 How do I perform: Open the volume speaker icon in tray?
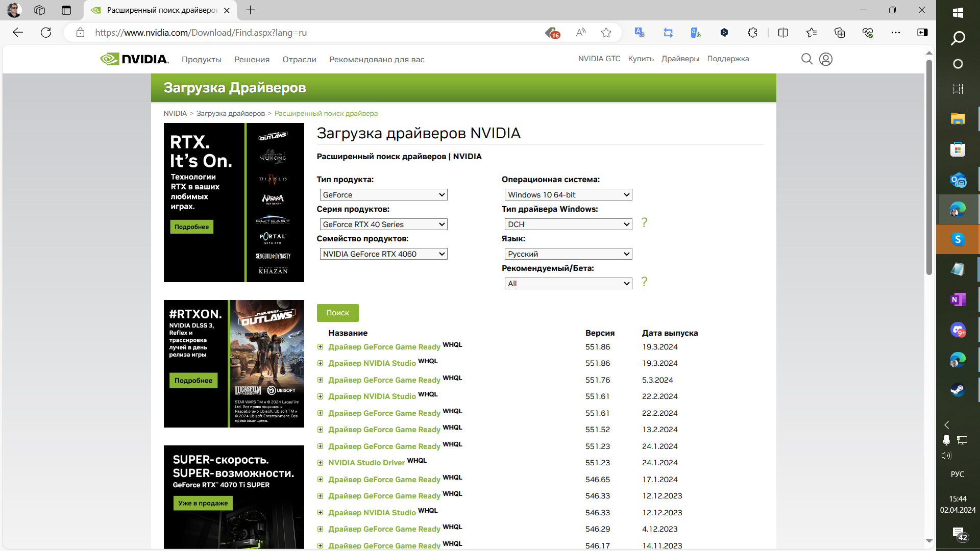(x=946, y=456)
